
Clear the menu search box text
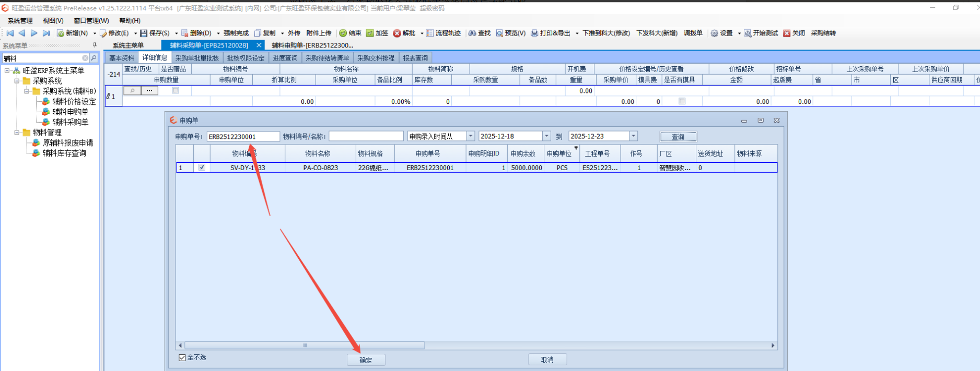click(85, 58)
